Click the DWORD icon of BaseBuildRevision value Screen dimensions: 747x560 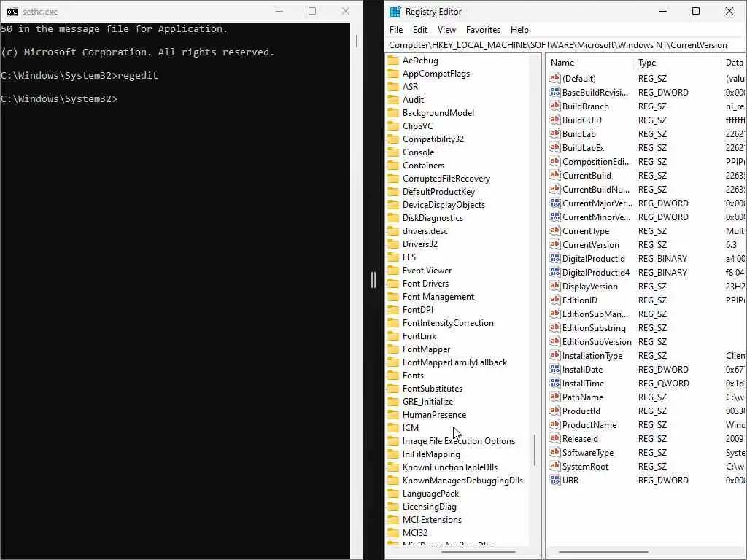pos(555,92)
